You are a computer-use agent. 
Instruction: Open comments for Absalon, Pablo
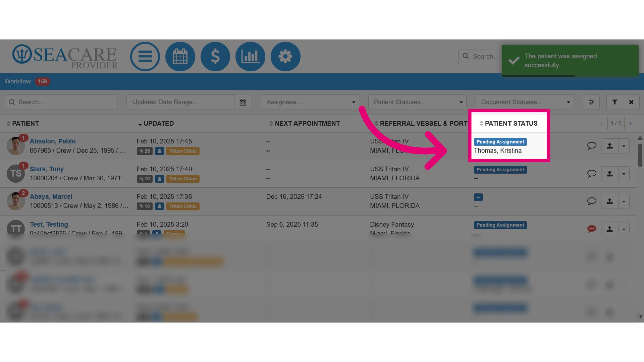coord(592,146)
